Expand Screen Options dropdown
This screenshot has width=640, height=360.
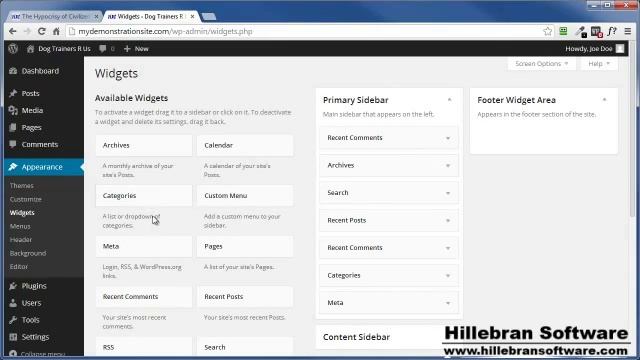tap(542, 64)
